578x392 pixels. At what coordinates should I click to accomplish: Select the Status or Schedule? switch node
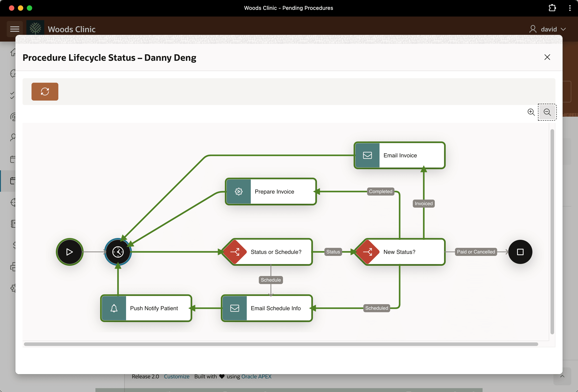[x=267, y=252]
